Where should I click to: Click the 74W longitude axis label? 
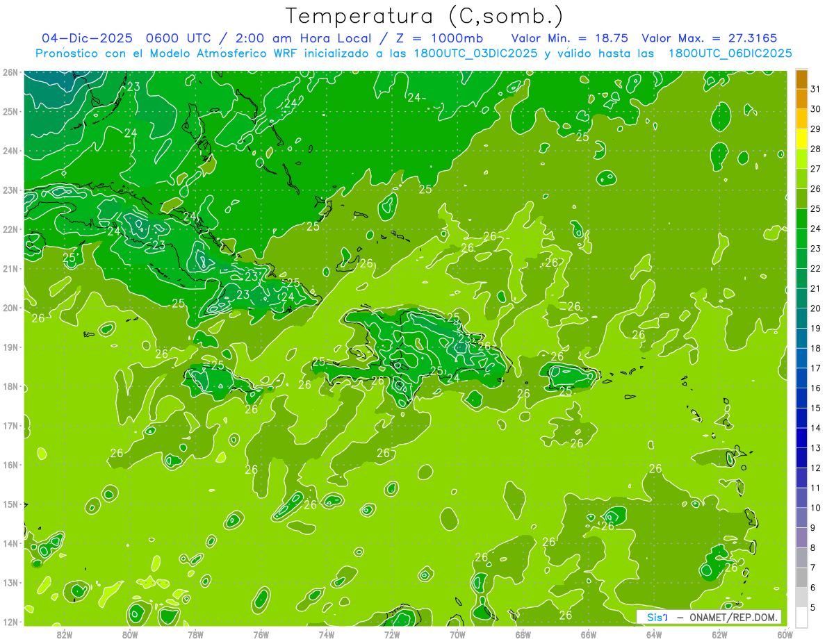(x=326, y=634)
